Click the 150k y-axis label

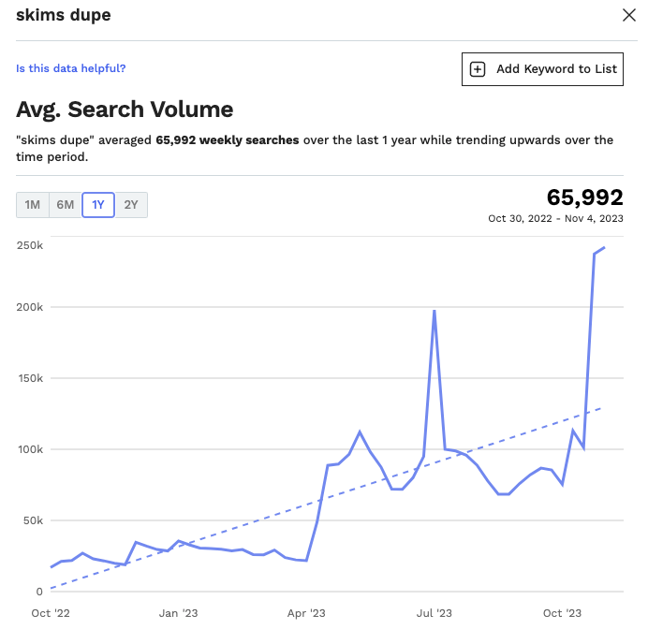[x=30, y=378]
